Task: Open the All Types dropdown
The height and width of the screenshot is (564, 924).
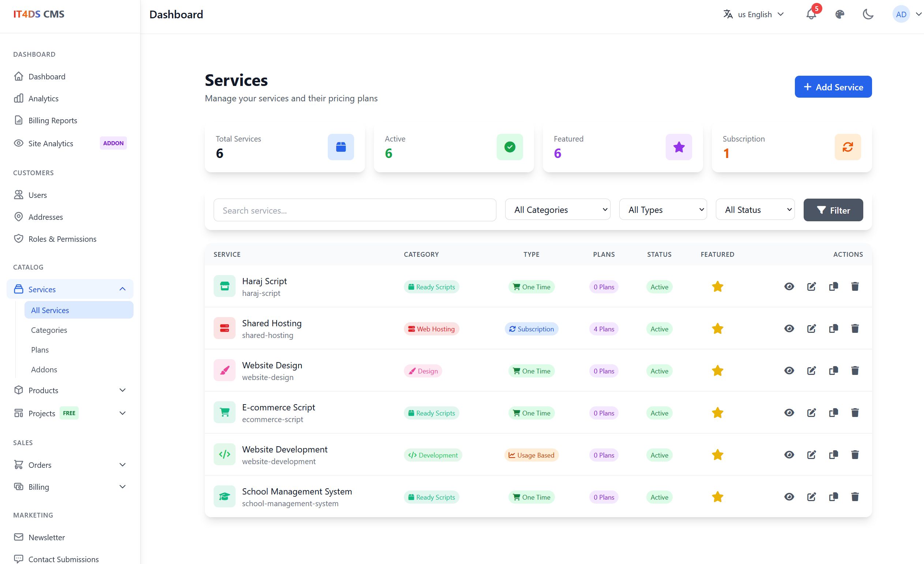Action: click(x=662, y=210)
